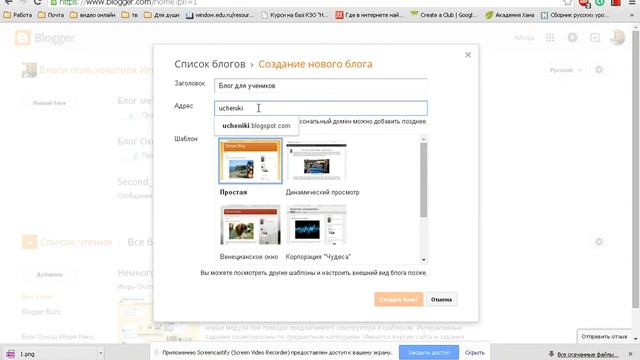Click the browser address bar URL
Image resolution: width=640 pixels, height=360 pixels.
pyautogui.click(x=128, y=2)
